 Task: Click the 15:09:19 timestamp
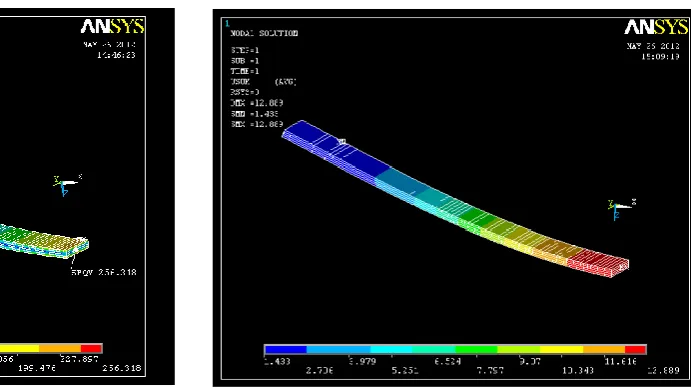click(x=660, y=56)
